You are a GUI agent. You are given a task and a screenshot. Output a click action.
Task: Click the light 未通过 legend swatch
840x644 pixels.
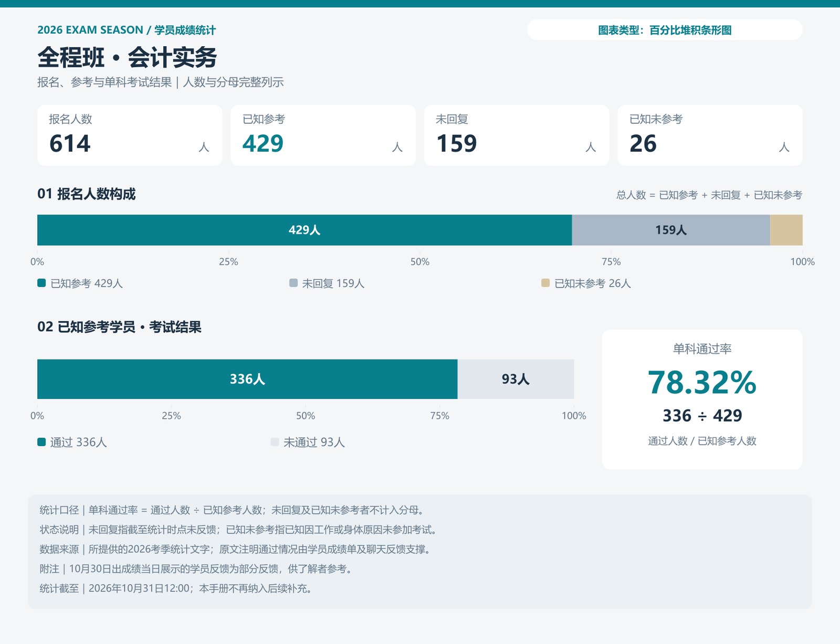pyautogui.click(x=275, y=442)
